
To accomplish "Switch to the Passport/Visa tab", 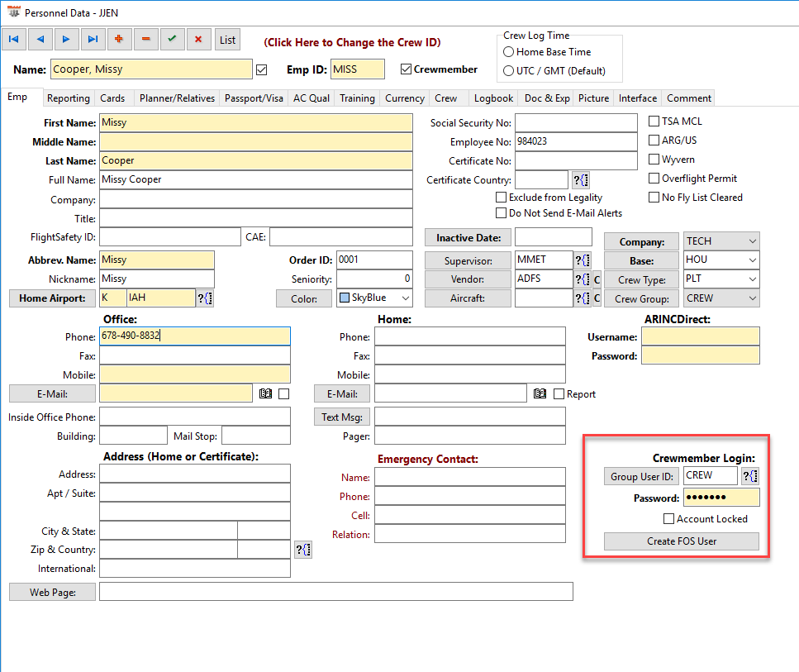I will [254, 98].
